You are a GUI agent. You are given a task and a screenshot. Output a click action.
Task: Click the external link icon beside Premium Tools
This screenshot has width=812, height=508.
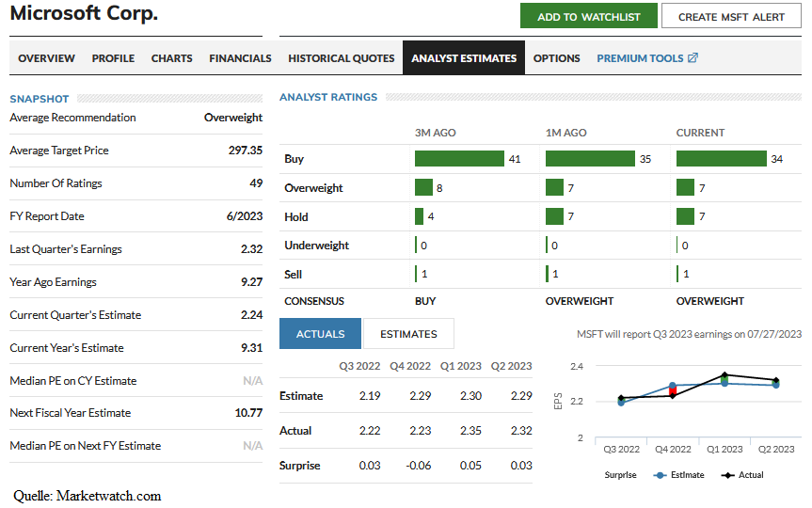[x=693, y=57]
